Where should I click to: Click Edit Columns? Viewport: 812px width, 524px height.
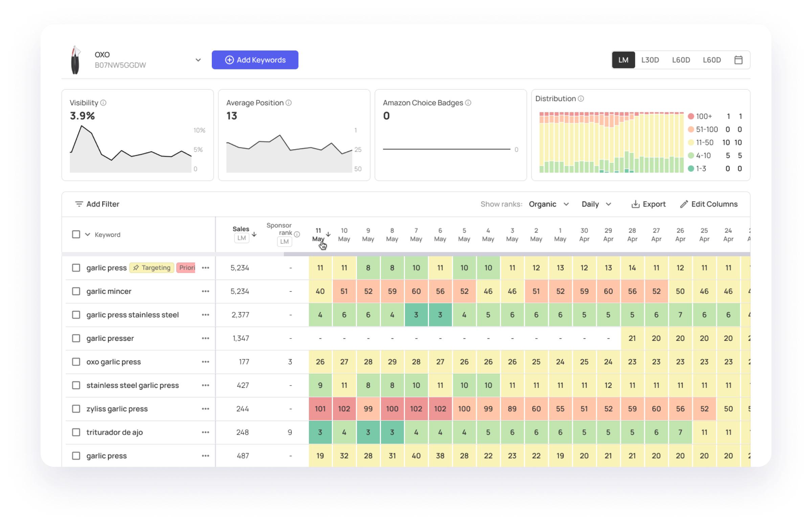point(708,204)
